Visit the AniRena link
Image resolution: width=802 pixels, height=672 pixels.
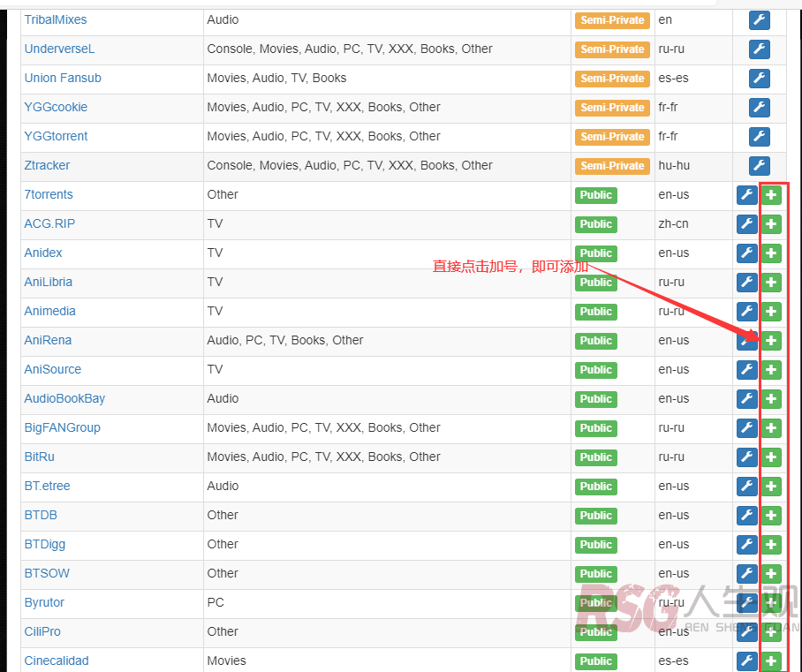pyautogui.click(x=48, y=341)
